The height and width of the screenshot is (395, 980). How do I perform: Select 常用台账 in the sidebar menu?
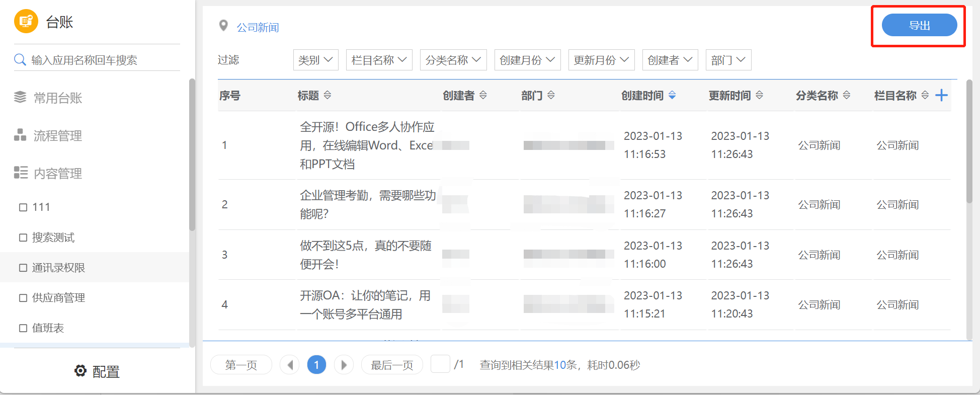[57, 98]
